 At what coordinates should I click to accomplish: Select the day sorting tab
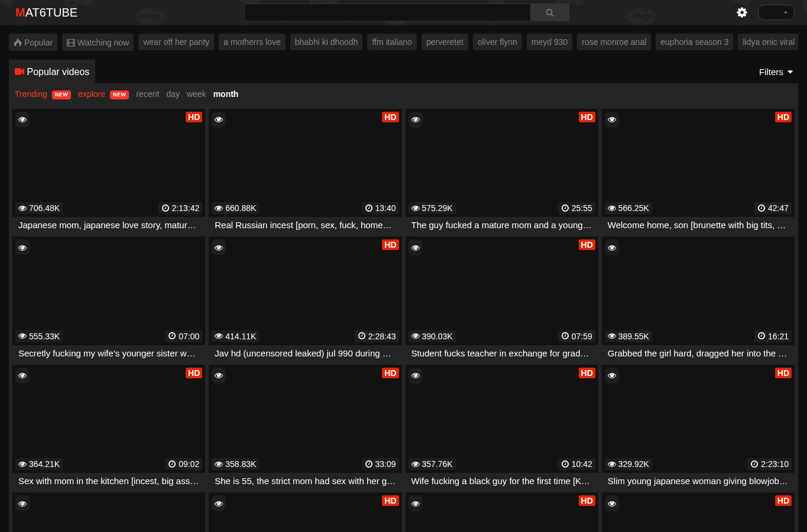(173, 94)
